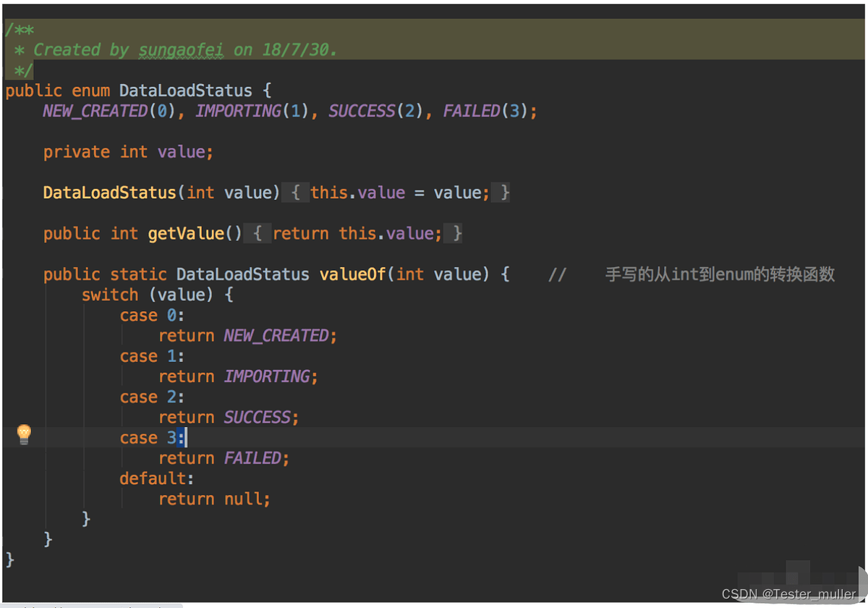Click the "switch (value)" statement
868x608 pixels.
coord(157,295)
